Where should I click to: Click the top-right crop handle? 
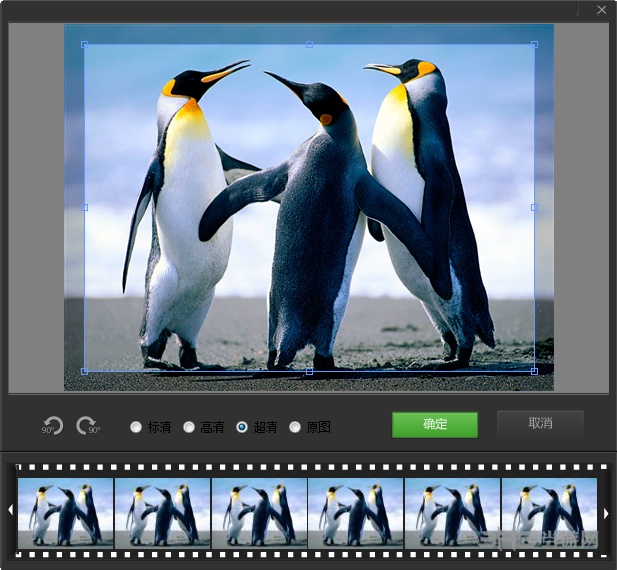[534, 44]
